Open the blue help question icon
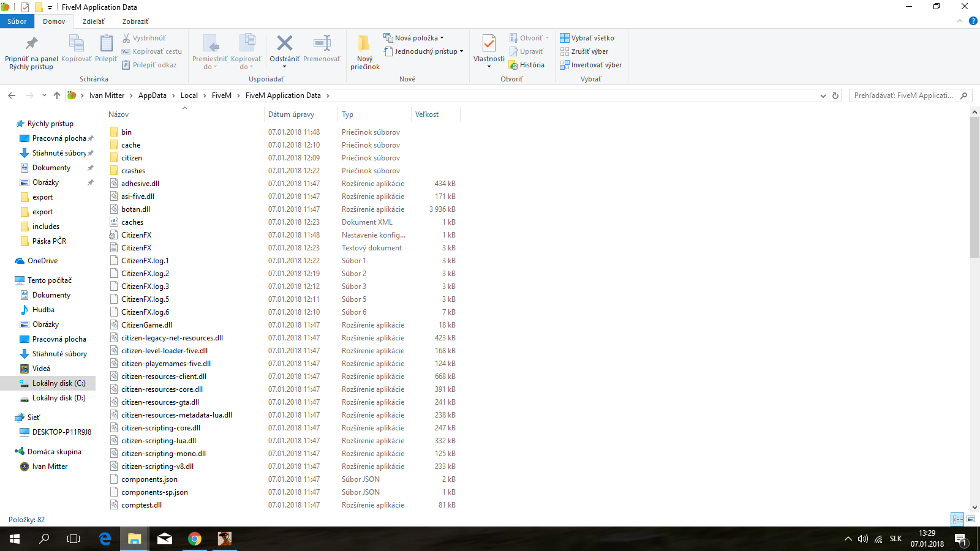The width and height of the screenshot is (980, 551). point(973,21)
